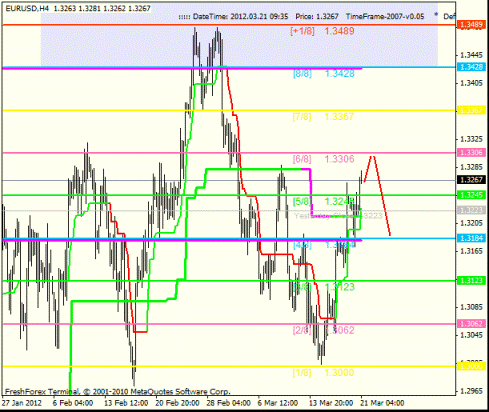The height and width of the screenshot is (412, 489).
Task: Select the blue 1.3184 price axis tag
Action: pyautogui.click(x=471, y=238)
